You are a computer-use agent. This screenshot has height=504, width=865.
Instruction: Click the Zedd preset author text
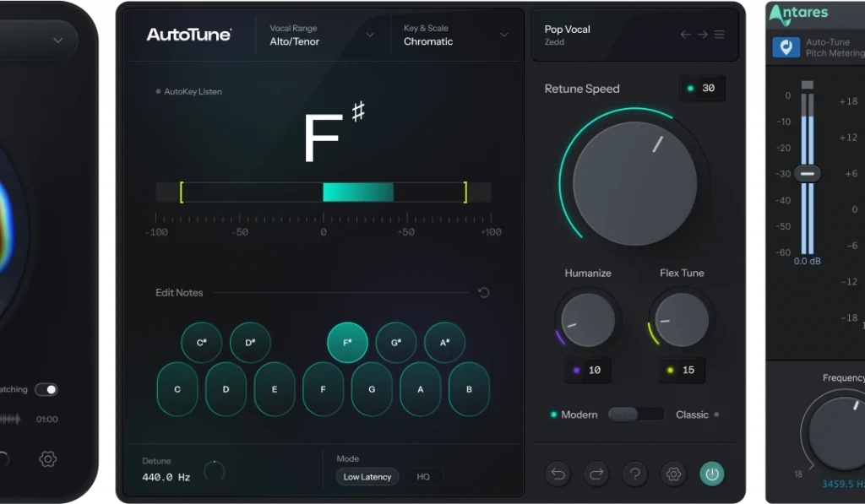554,42
